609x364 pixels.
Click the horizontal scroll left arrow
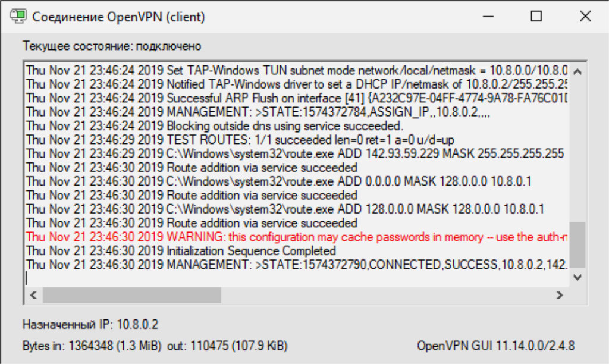pos(33,294)
